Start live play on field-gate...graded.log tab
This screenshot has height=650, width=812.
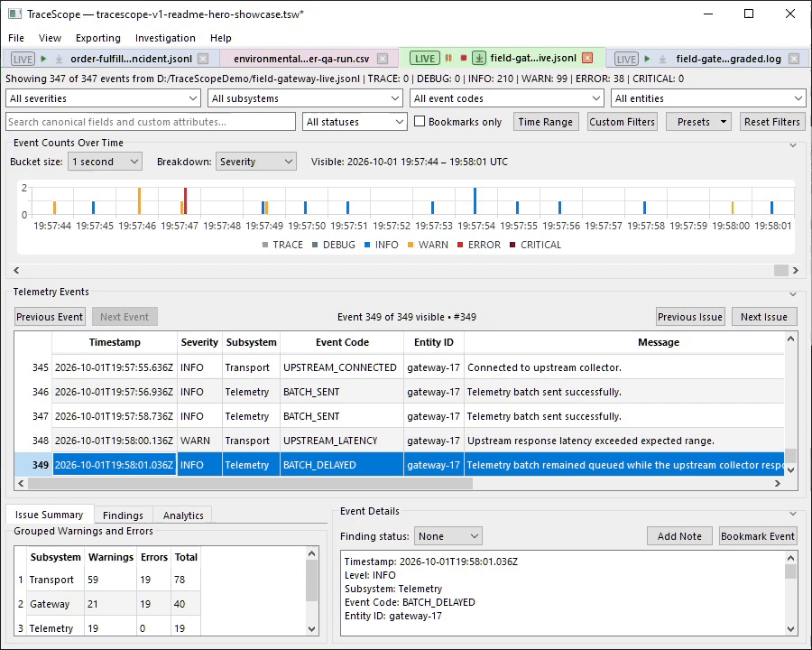coord(647,59)
